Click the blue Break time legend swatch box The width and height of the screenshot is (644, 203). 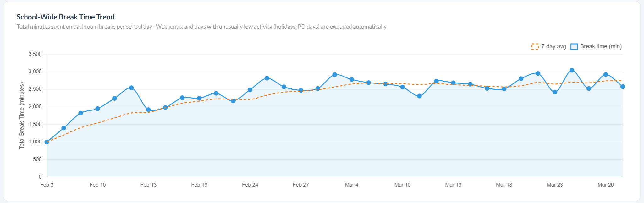pyautogui.click(x=574, y=47)
